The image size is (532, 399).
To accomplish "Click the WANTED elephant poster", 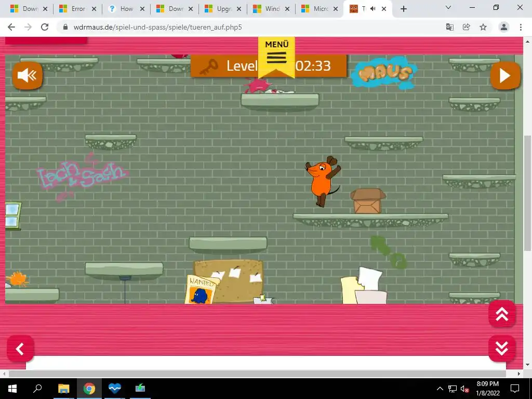I will pos(201,289).
